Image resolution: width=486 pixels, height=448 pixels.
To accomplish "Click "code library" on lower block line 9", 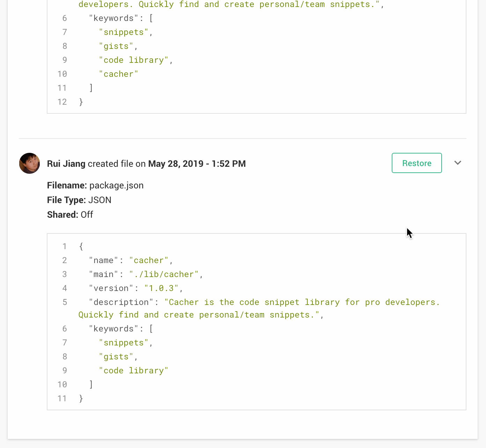I will click(x=134, y=371).
